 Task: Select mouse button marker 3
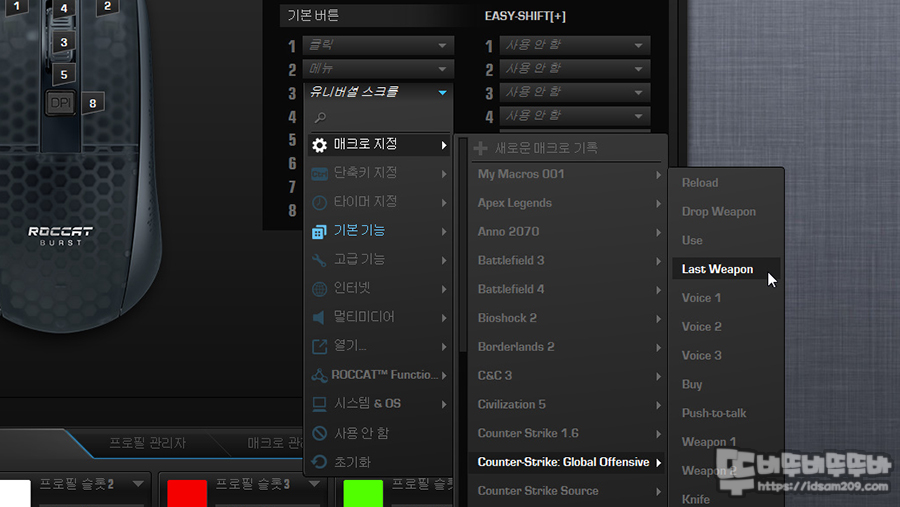pos(64,42)
